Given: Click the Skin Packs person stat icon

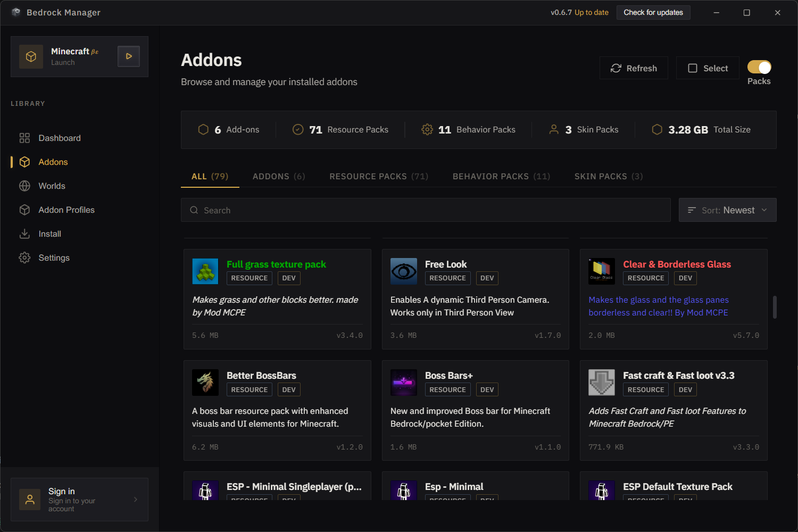Looking at the screenshot, I should pos(554,129).
